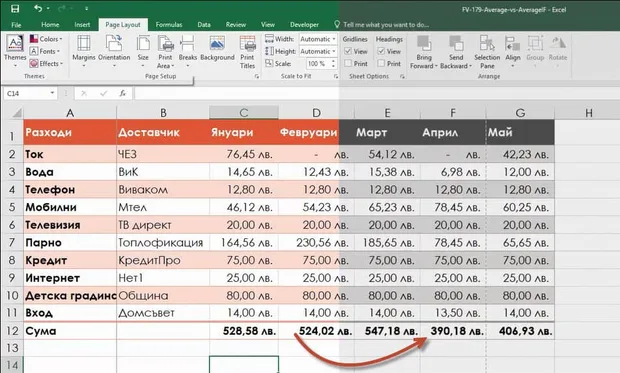Open the File tab
Screen dimensions: 620x373
[x=16, y=25]
